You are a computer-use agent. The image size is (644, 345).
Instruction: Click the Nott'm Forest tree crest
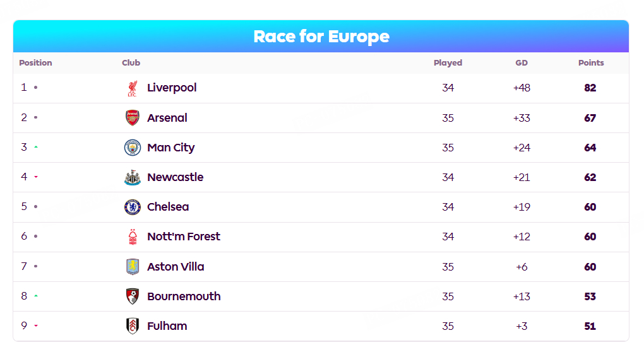(132, 237)
